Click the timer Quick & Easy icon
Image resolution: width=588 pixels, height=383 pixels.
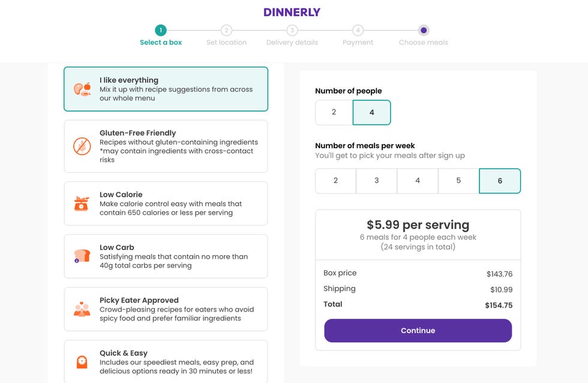coord(82,362)
